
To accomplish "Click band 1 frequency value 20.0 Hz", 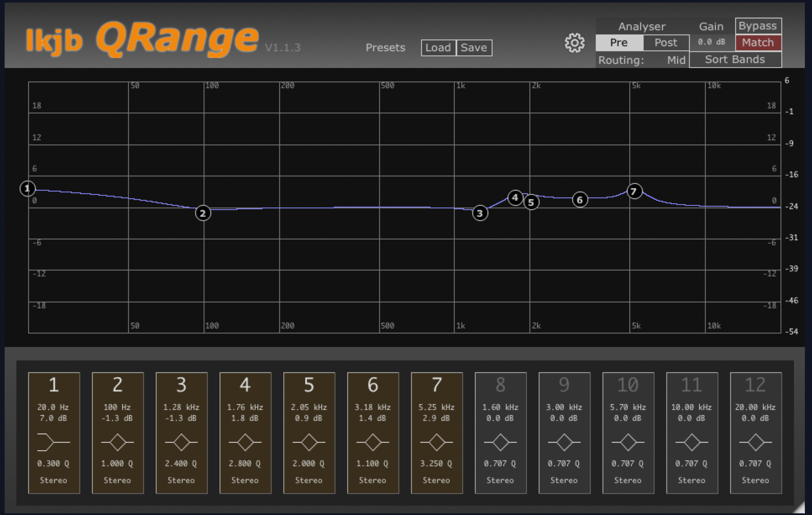I will [x=53, y=407].
